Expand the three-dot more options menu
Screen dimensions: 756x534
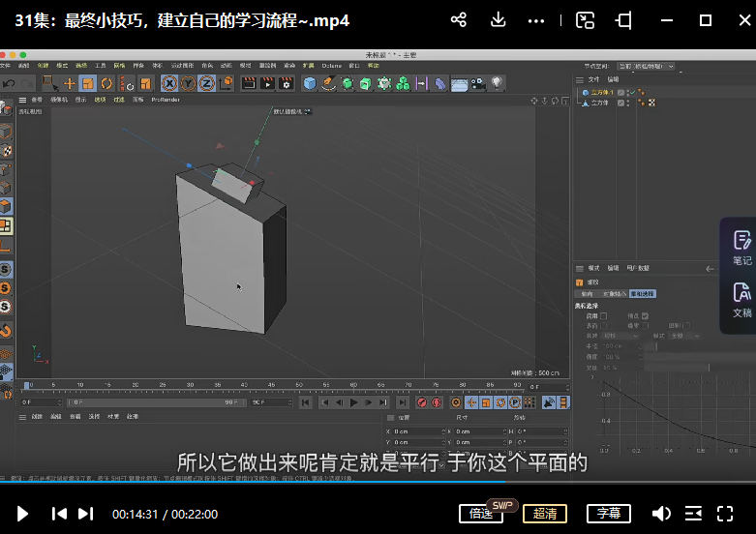[x=536, y=20]
